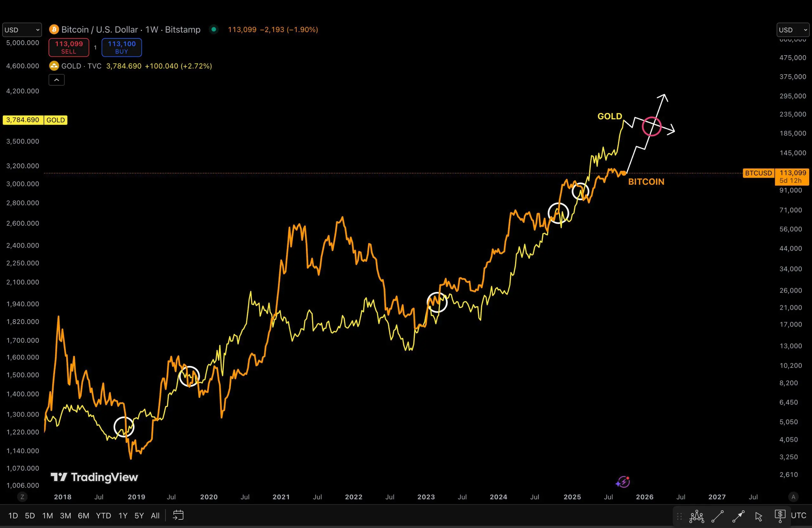
Task: Switch to the 1D time range
Action: (x=13, y=515)
